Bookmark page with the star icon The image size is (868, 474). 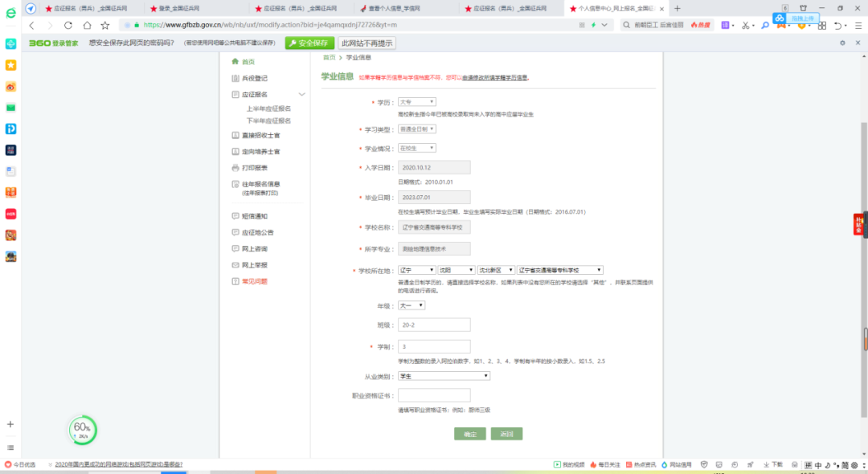(x=105, y=25)
